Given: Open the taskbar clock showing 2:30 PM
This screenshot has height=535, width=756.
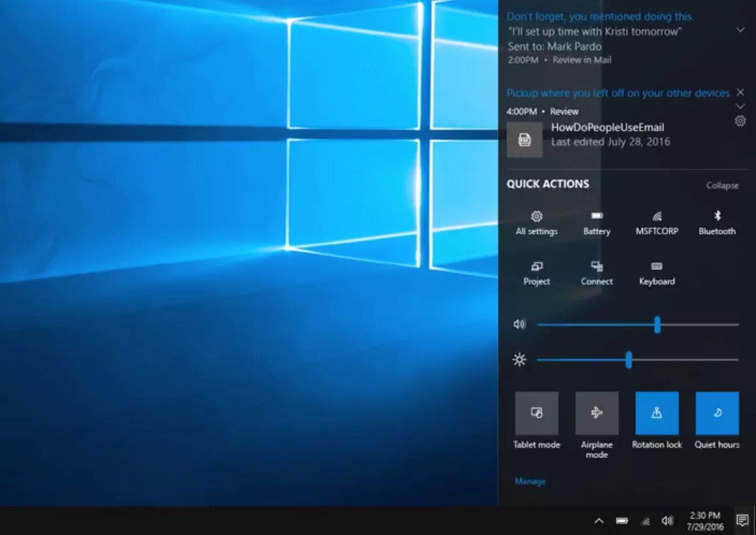Looking at the screenshot, I should [705, 521].
